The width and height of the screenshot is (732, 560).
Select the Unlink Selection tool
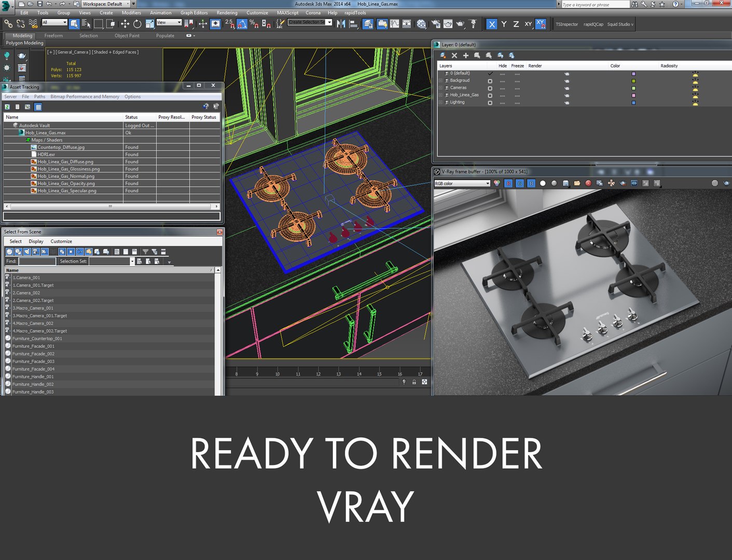coord(21,23)
